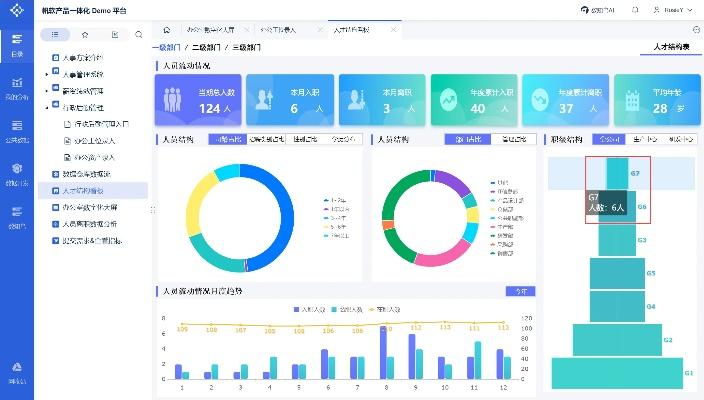Close the active 人才结构看板 tab
Image resolution: width=704 pixels, height=400 pixels.
[x=394, y=30]
